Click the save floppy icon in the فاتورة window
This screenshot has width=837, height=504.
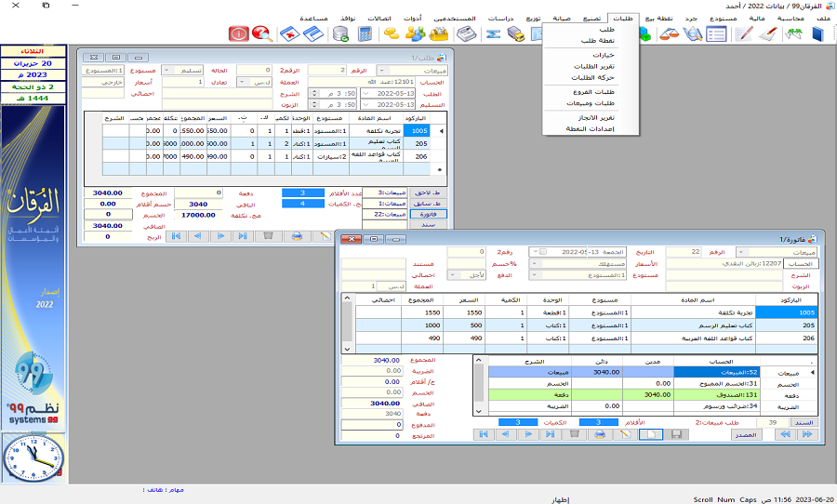pos(677,434)
